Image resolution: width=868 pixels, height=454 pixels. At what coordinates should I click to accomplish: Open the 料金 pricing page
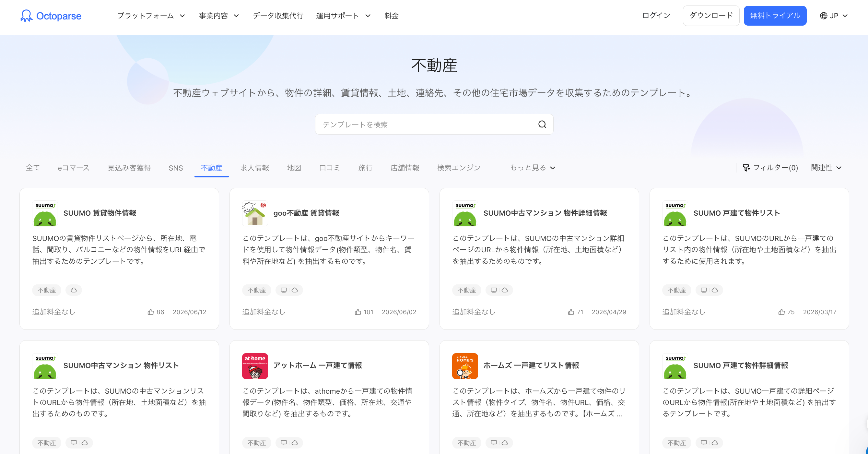point(392,16)
